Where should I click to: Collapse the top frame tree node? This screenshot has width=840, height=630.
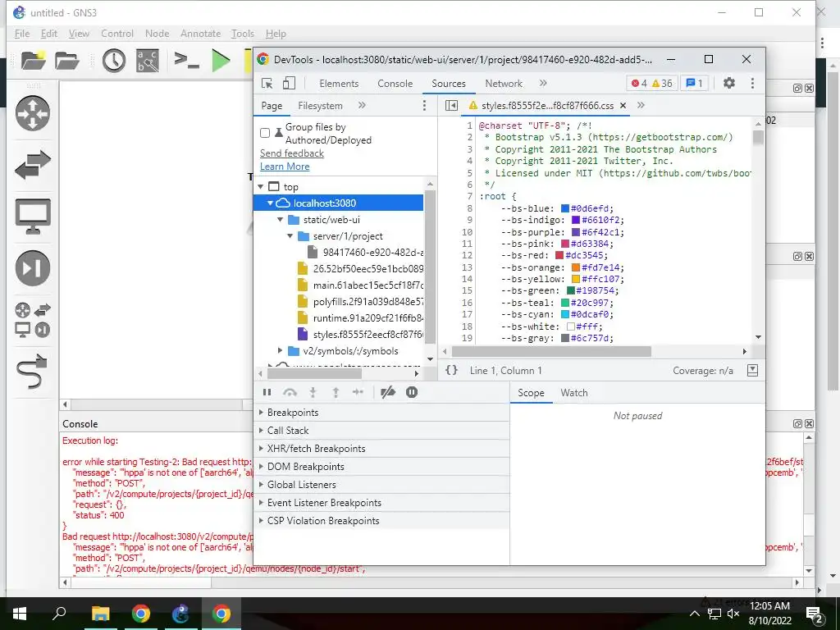(261, 186)
